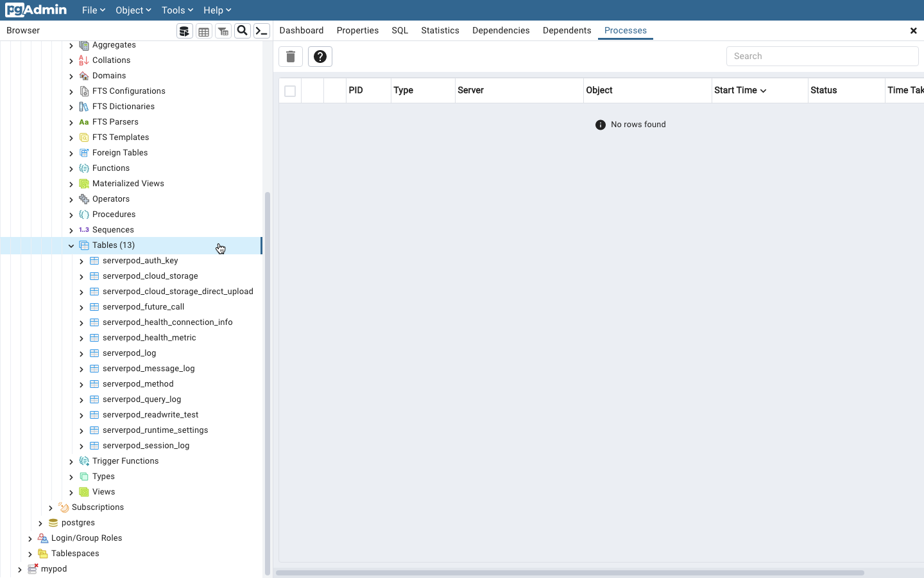Click the Filtered Rows toolbar icon
The width and height of the screenshot is (924, 578).
[223, 31]
